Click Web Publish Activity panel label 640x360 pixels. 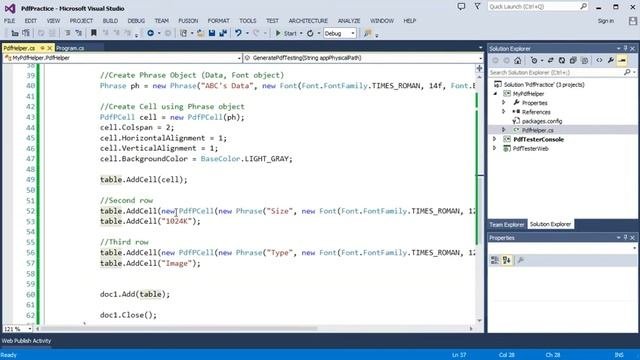pyautogui.click(x=27, y=341)
